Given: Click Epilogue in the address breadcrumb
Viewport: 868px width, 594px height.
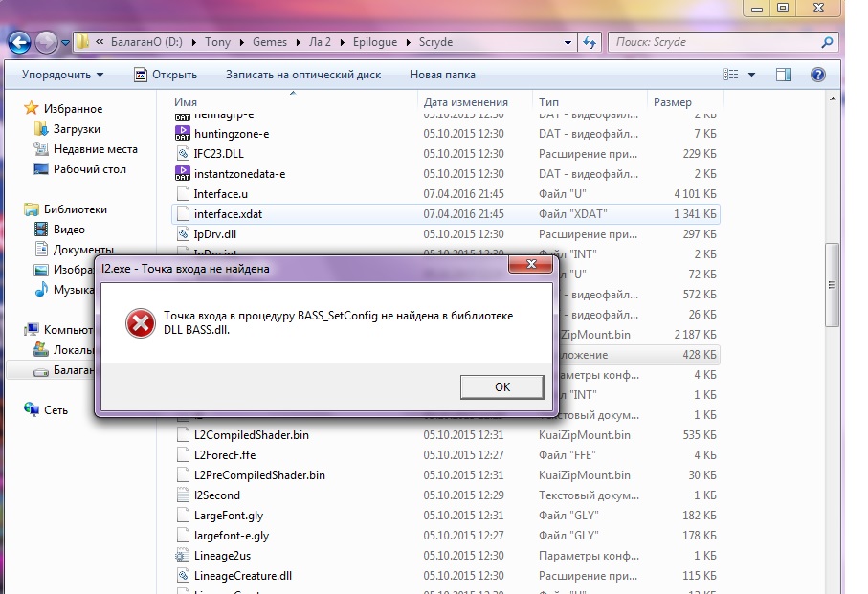Looking at the screenshot, I should point(375,42).
